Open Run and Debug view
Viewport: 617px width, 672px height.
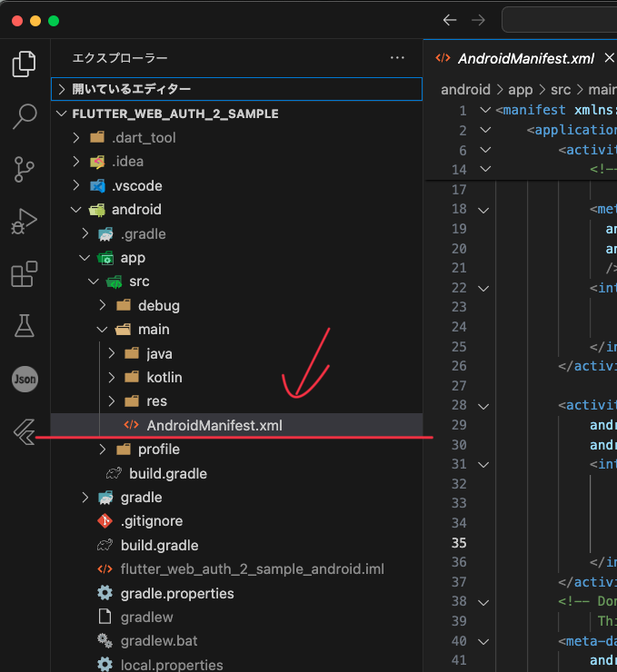click(x=24, y=222)
